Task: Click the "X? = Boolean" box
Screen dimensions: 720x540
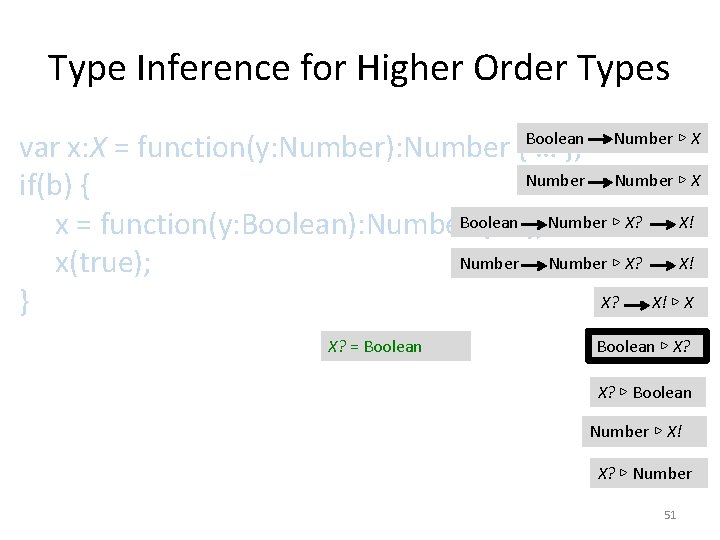Action: [396, 346]
